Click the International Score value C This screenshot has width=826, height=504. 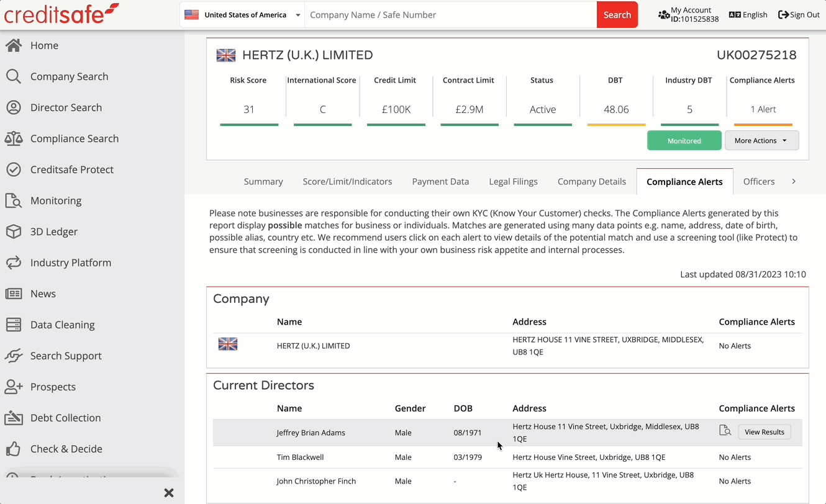(322, 109)
